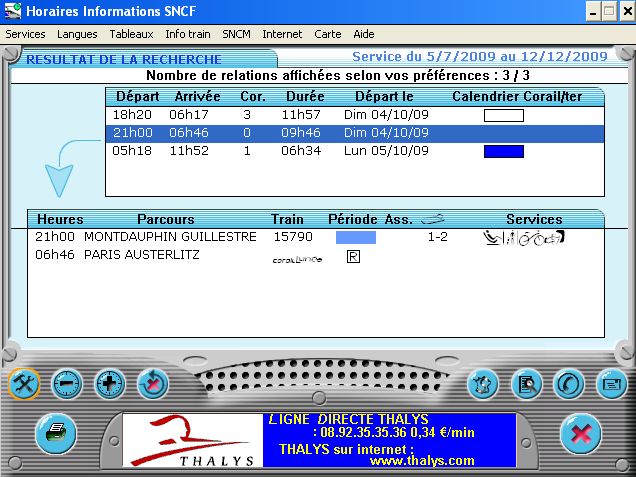
Task: Select the 18h20 departure row
Action: pos(300,115)
